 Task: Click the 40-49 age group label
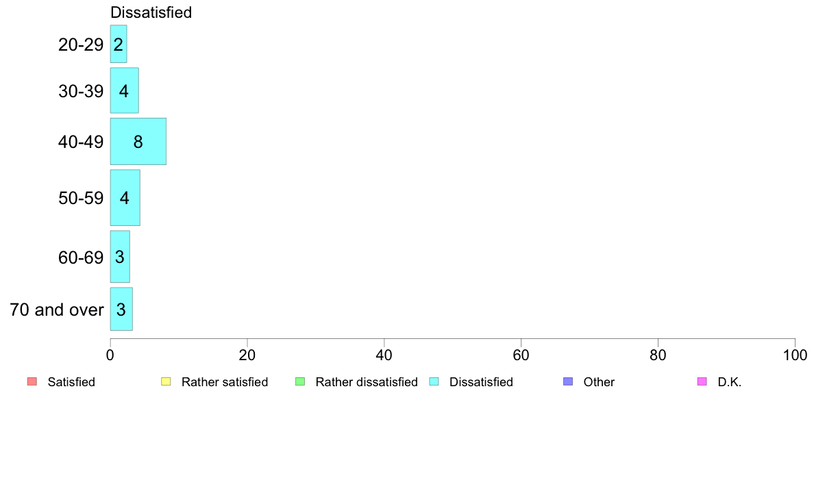[x=81, y=142]
